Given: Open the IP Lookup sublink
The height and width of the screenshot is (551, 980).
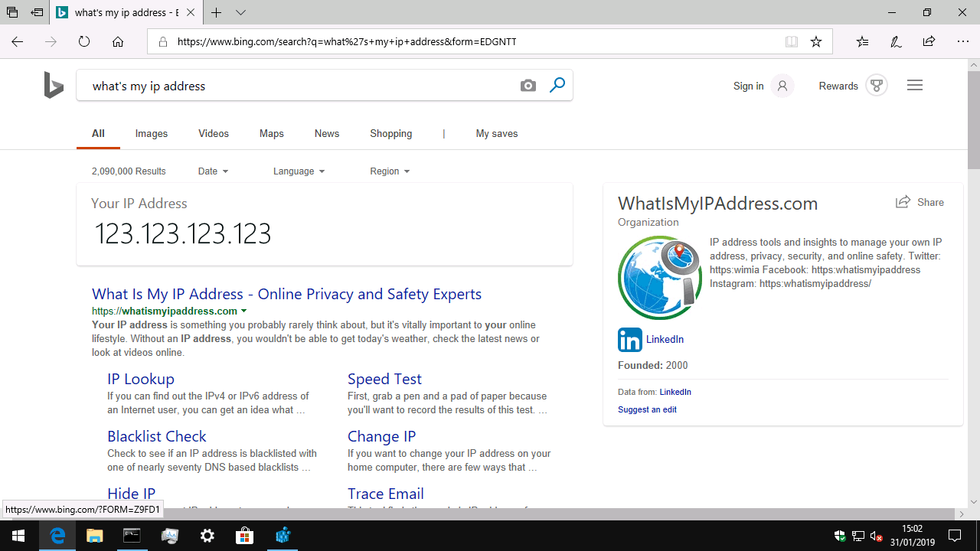Looking at the screenshot, I should (141, 379).
